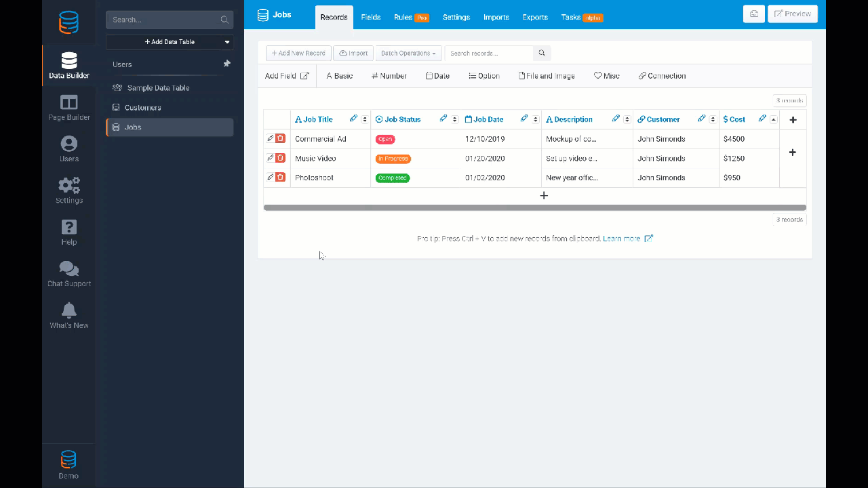This screenshot has height=488, width=868.
Task: Add a File and Image field type
Action: coord(547,76)
